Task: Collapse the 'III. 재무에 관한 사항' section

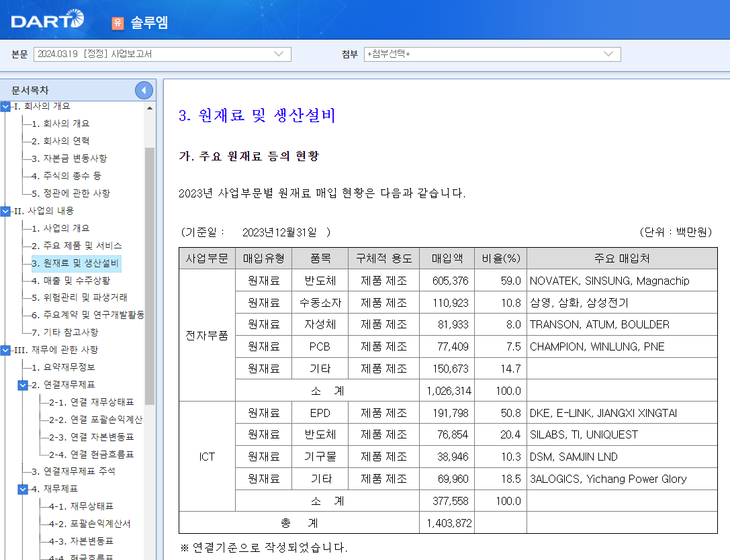Action: point(6,349)
